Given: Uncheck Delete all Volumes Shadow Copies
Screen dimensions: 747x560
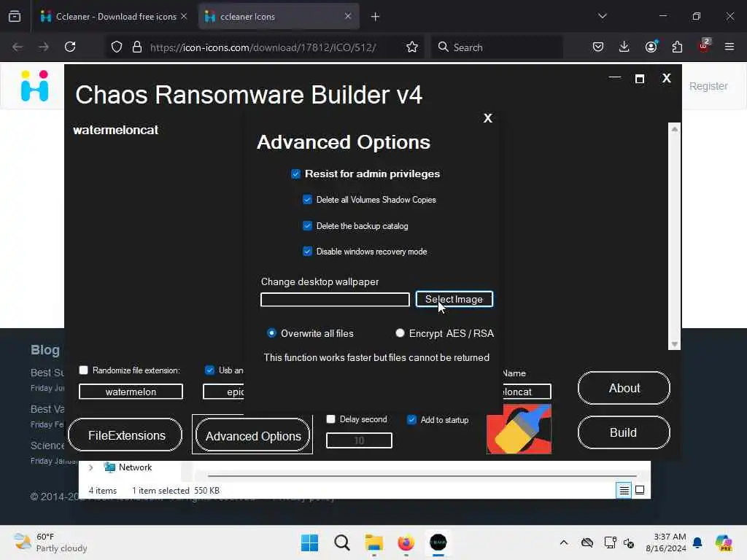Looking at the screenshot, I should [307, 200].
